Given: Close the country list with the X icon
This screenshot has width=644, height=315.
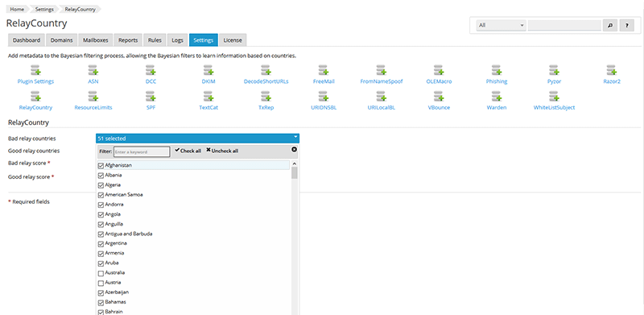Looking at the screenshot, I should [x=294, y=149].
